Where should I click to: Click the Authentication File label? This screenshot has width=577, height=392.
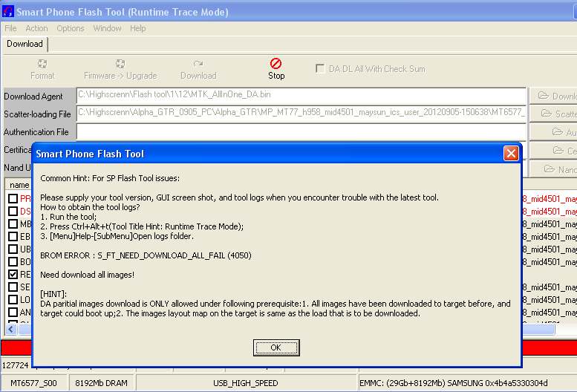click(36, 131)
